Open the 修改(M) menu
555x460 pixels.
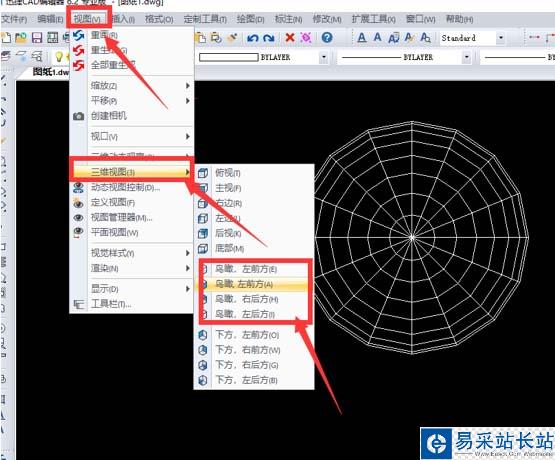click(x=327, y=19)
